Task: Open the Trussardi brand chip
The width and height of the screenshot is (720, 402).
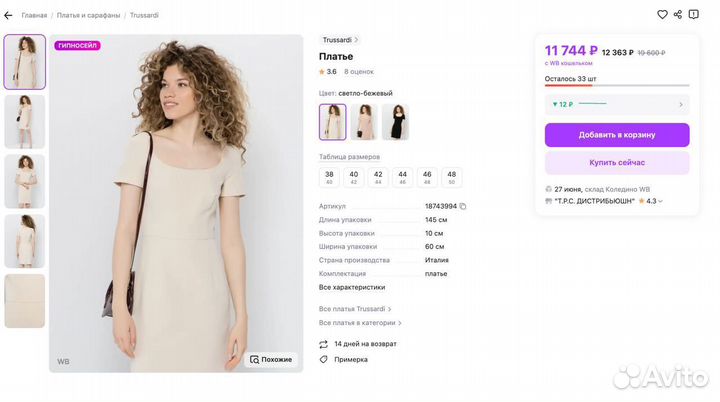Action: pyautogui.click(x=340, y=40)
